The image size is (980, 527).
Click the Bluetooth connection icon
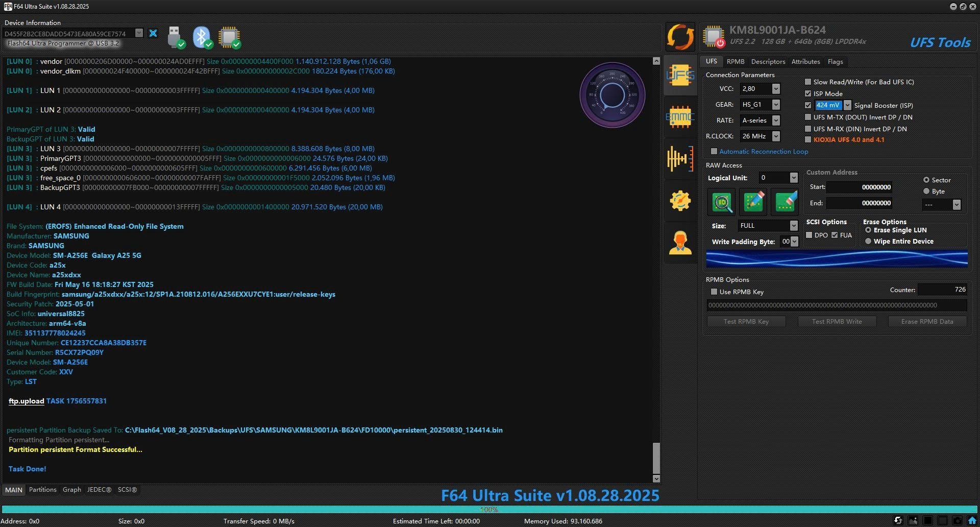(202, 37)
